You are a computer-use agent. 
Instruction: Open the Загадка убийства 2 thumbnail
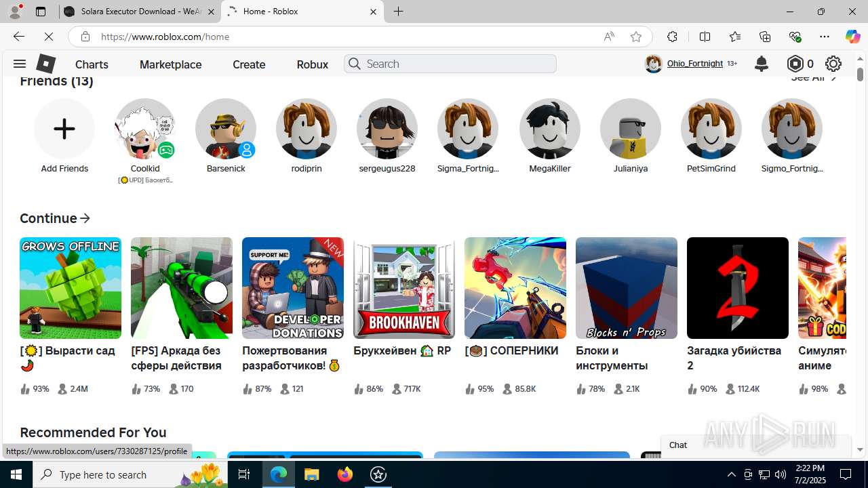click(738, 288)
